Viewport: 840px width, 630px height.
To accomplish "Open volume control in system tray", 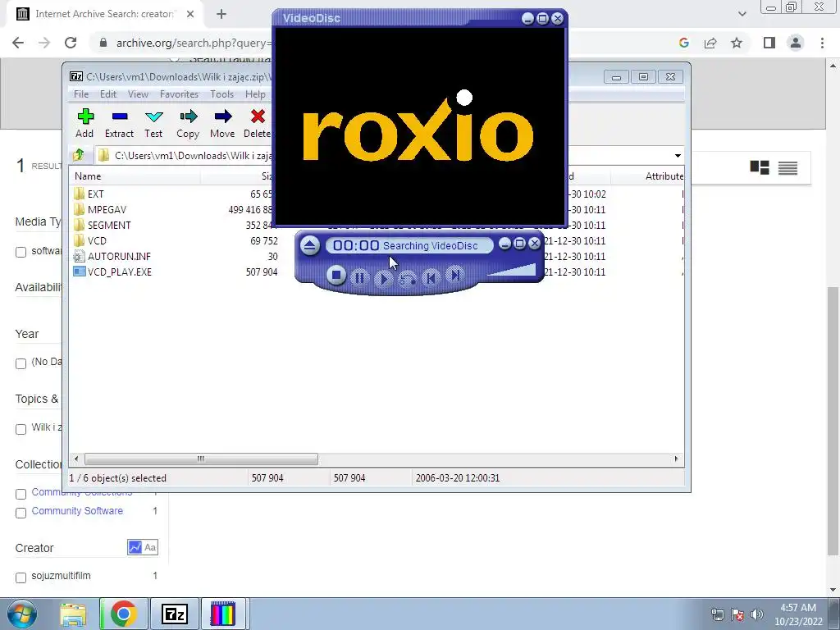I will coord(757,614).
